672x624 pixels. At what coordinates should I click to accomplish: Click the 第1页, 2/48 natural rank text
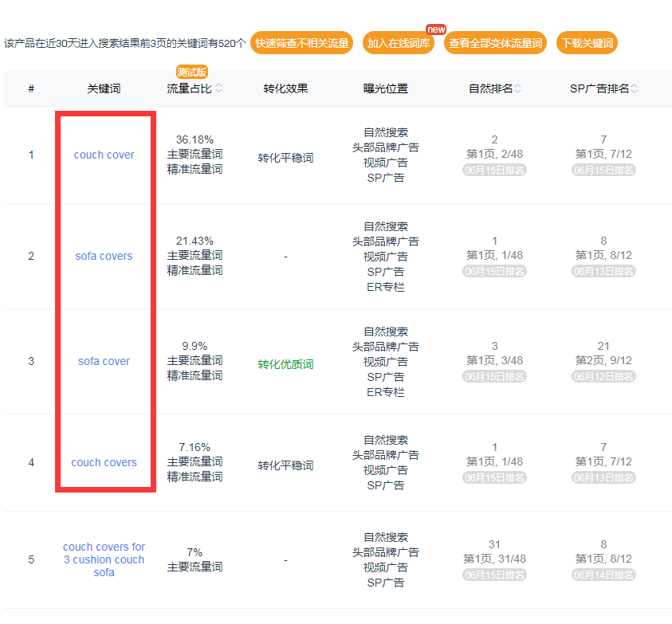click(494, 154)
